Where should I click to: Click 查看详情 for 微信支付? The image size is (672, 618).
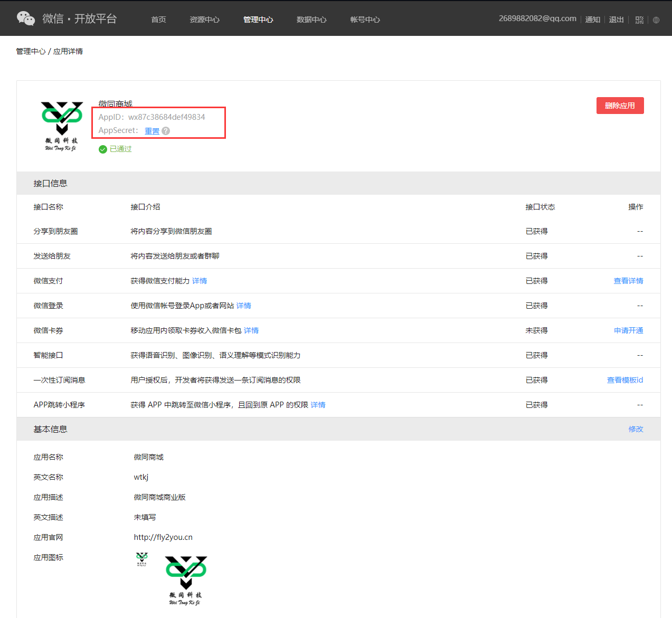(628, 281)
